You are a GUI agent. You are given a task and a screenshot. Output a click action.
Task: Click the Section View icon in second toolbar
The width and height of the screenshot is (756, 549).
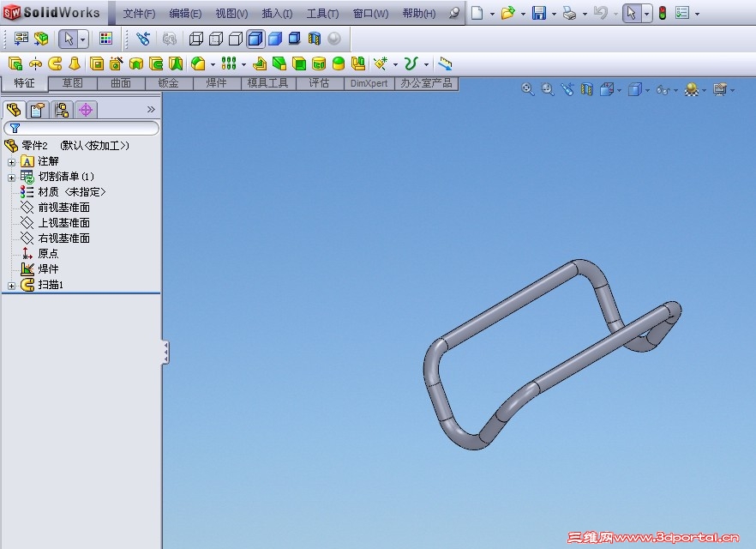click(x=315, y=39)
